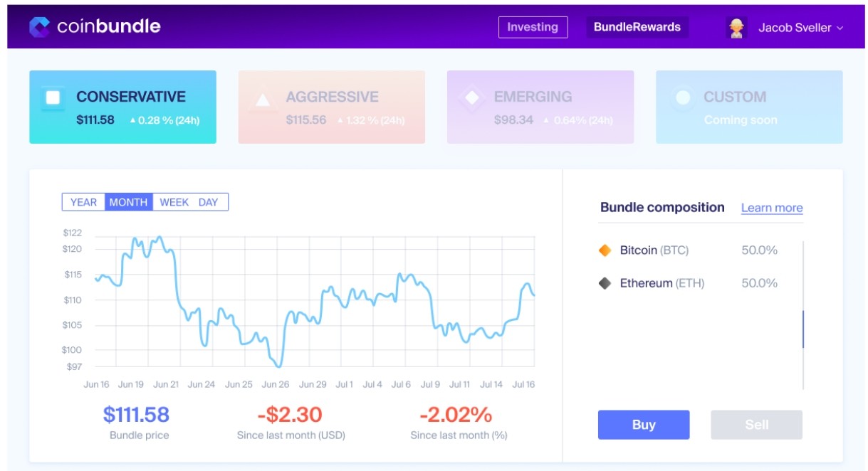Expand the Jacob Sveller account dropdown arrow
Image resolution: width=868 pixels, height=471 pixels.
[840, 28]
